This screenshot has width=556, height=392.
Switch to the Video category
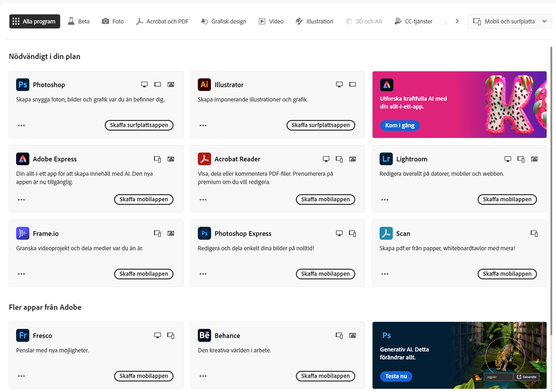[x=271, y=21]
